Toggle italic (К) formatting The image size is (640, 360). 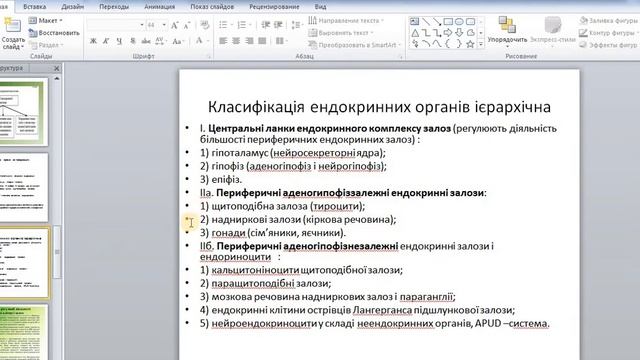tap(106, 41)
